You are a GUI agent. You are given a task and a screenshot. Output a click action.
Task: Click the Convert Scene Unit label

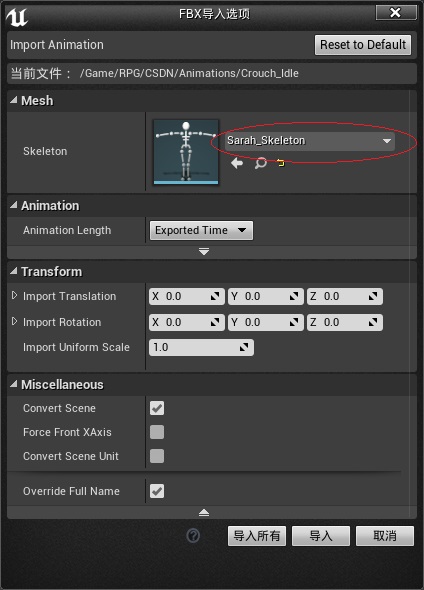(x=71, y=456)
